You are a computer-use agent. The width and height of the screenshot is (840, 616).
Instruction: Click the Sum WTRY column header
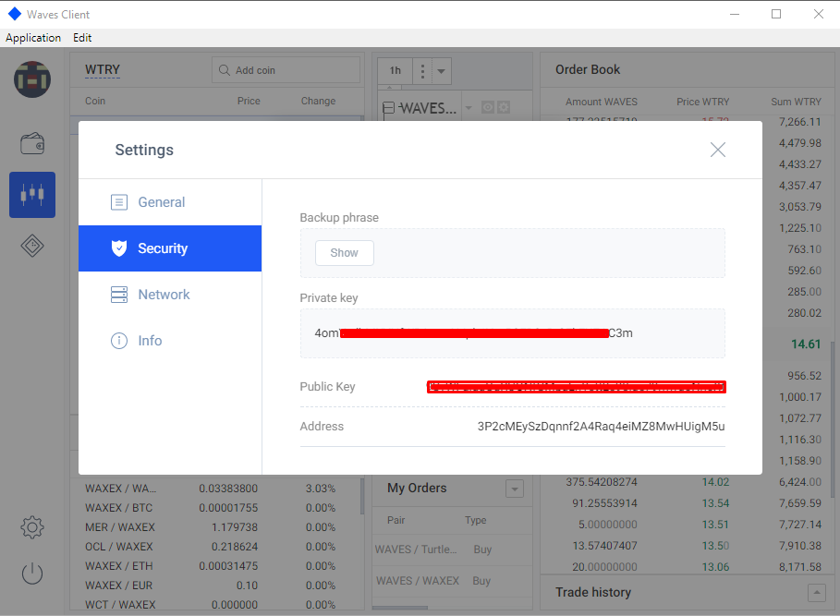[x=796, y=102]
